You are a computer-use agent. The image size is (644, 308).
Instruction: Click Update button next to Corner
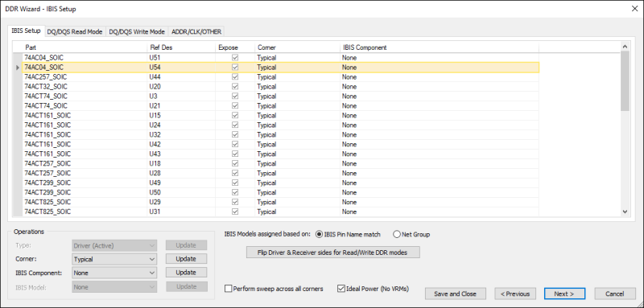pyautogui.click(x=186, y=259)
